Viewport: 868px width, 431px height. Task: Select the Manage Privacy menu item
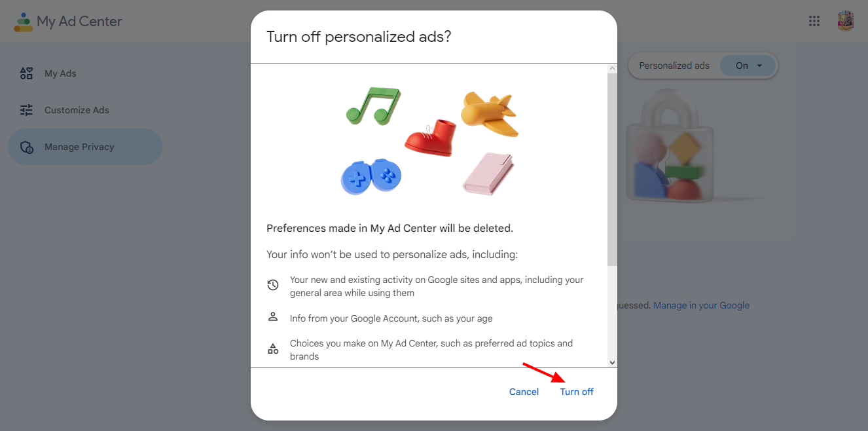point(79,147)
